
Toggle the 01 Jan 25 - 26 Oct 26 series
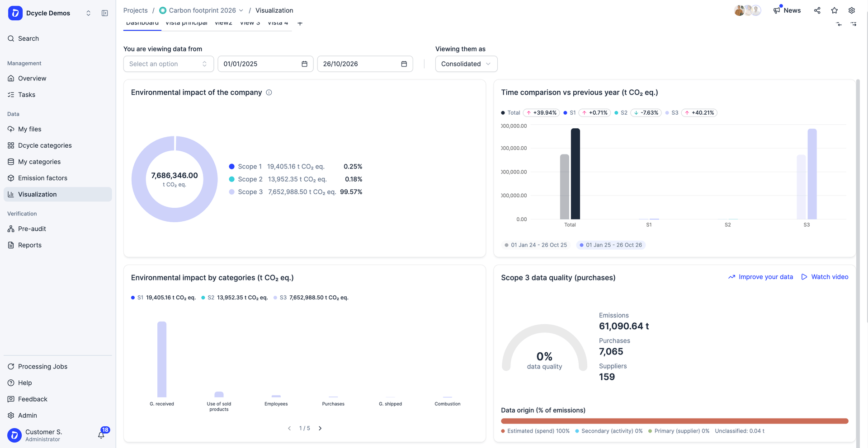[611, 245]
